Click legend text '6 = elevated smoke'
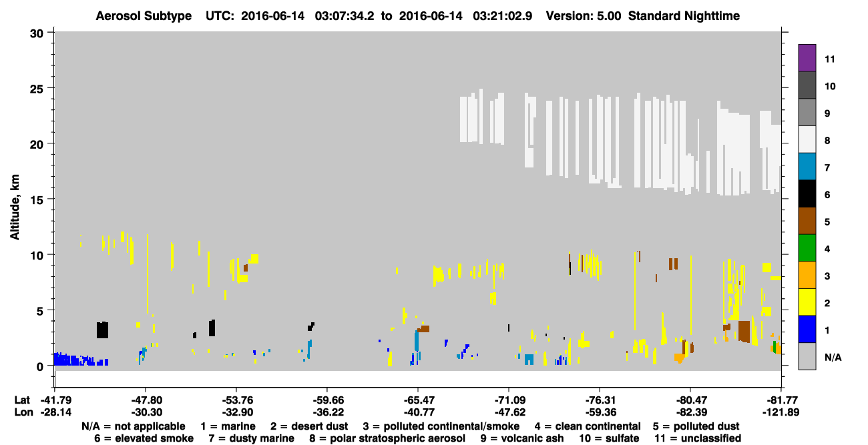The image size is (868, 445). point(144,438)
